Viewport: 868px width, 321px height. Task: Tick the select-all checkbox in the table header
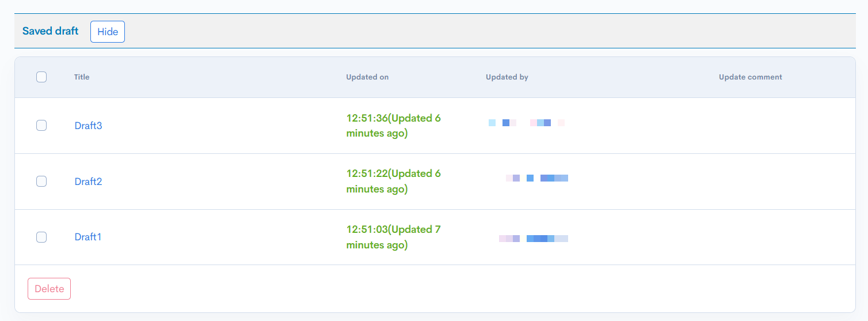coord(41,77)
